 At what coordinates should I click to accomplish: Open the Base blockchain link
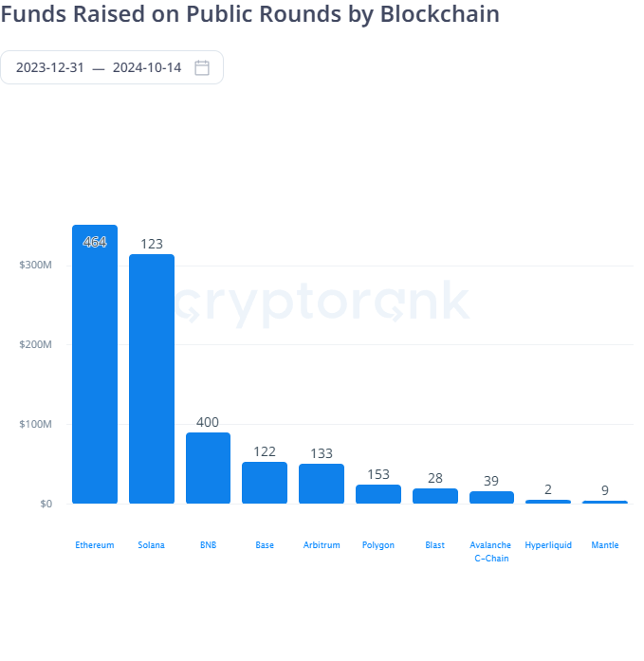(x=265, y=545)
